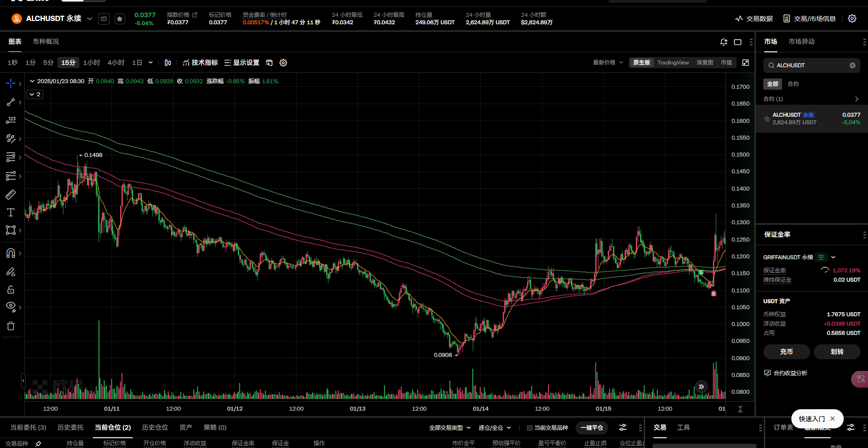The width and height of the screenshot is (868, 448).
Task: Click the chart window layout square icon
Action: [x=738, y=42]
